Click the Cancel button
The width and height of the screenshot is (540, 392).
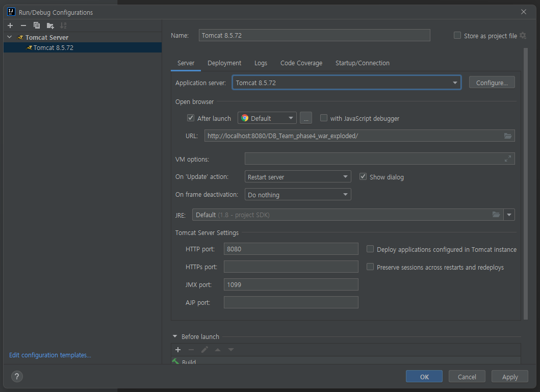tap(467, 377)
